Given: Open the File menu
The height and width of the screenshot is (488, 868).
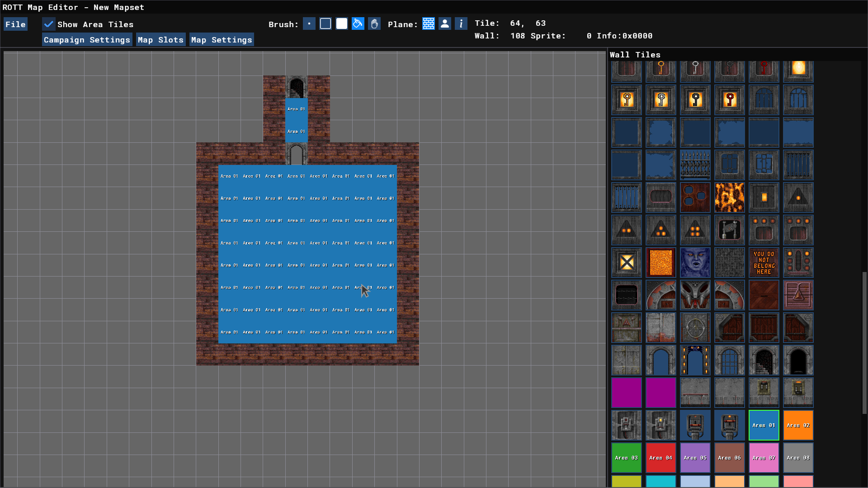Looking at the screenshot, I should (x=15, y=24).
